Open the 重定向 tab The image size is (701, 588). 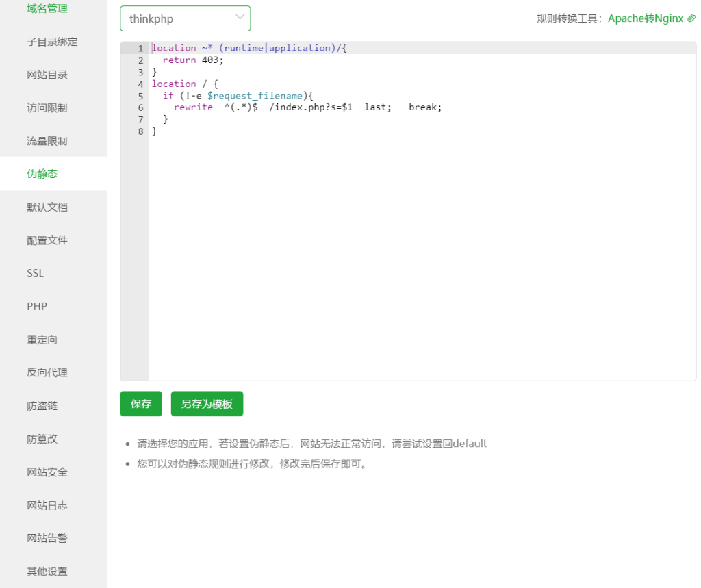(42, 340)
